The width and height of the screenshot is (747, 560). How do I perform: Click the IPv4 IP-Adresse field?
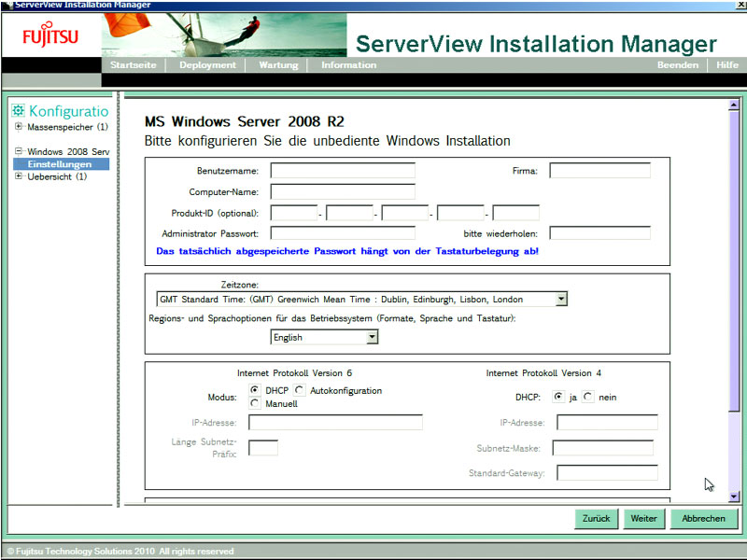click(x=607, y=423)
